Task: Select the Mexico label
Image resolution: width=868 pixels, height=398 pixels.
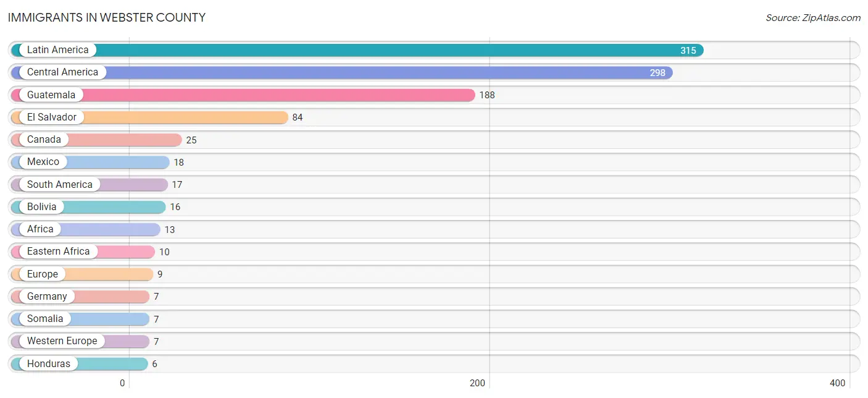Action: (43, 162)
